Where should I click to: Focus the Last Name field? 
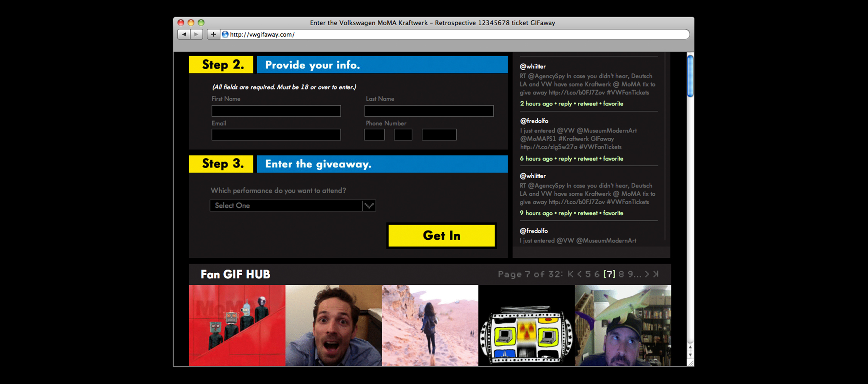(x=429, y=111)
